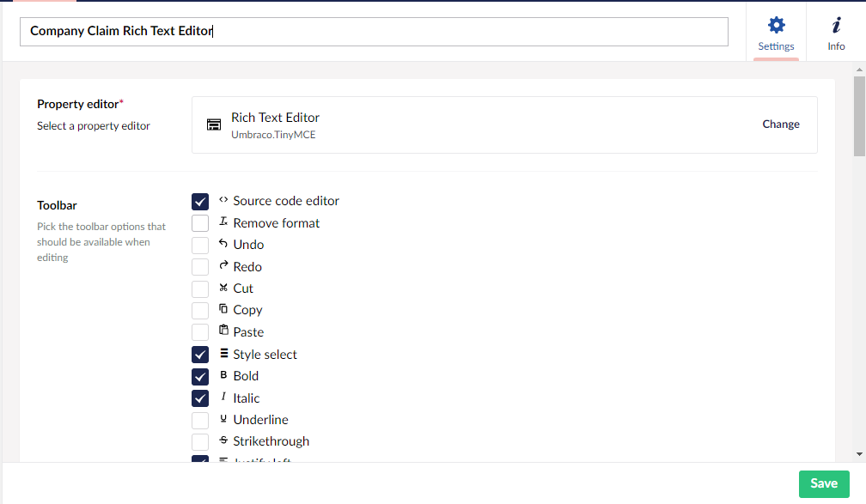Click the Paste clipboard icon
The image size is (866, 504).
tap(223, 331)
